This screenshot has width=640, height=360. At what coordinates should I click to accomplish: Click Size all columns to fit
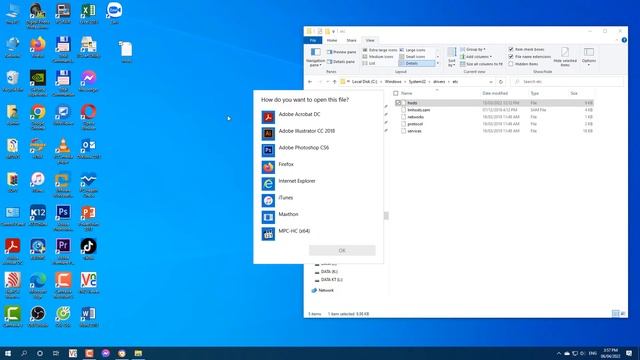[x=481, y=64]
